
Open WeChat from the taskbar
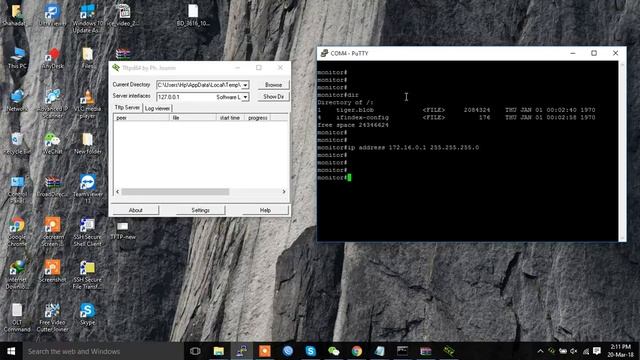point(333,351)
